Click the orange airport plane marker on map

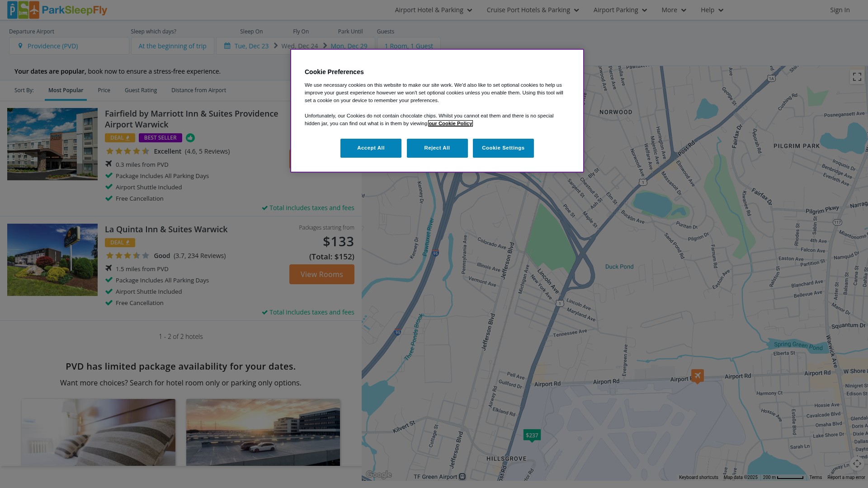tap(698, 376)
